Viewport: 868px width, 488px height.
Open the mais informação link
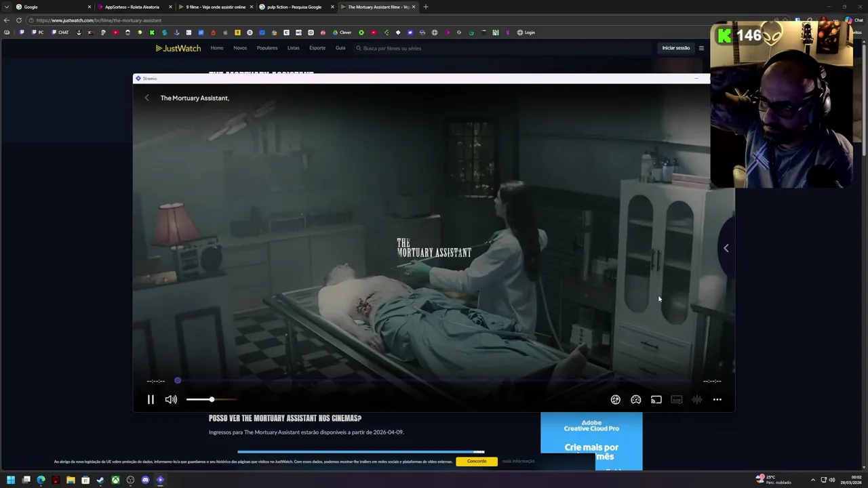pyautogui.click(x=518, y=462)
